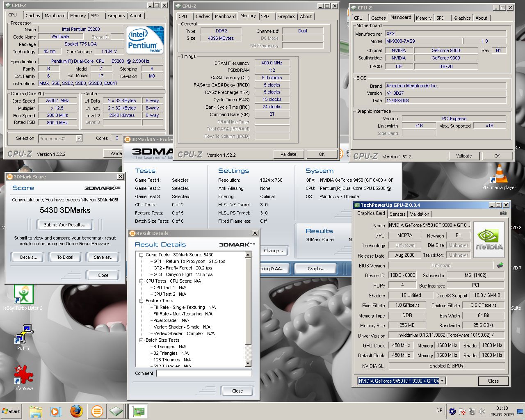This screenshot has width=525, height=420.
Task: Collapse the Batch Size Tests tree node
Action: point(142,340)
